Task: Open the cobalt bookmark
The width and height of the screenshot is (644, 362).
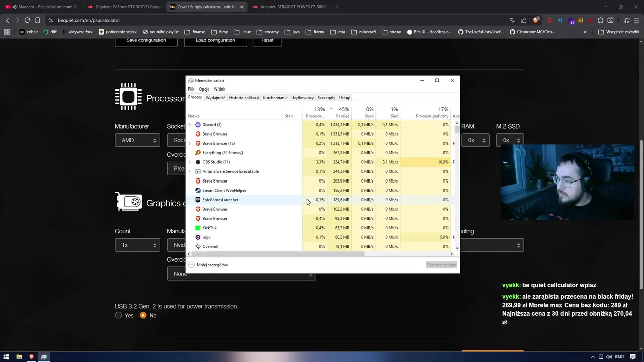Action: (29, 32)
